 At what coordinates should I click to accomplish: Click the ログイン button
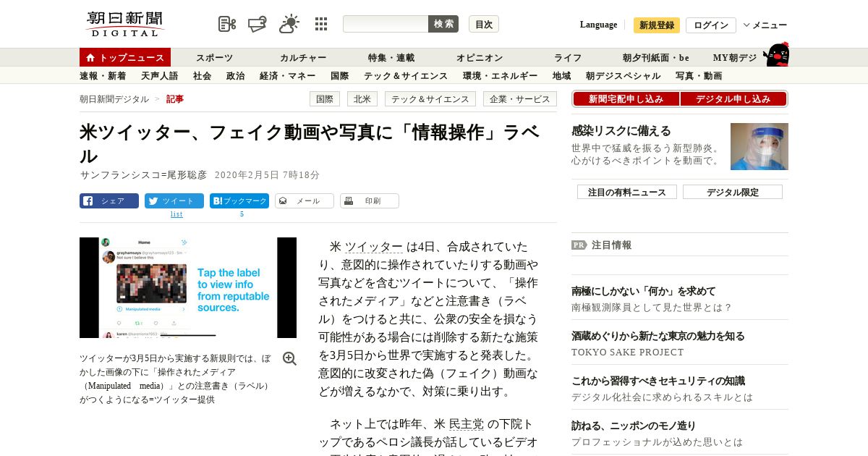711,25
